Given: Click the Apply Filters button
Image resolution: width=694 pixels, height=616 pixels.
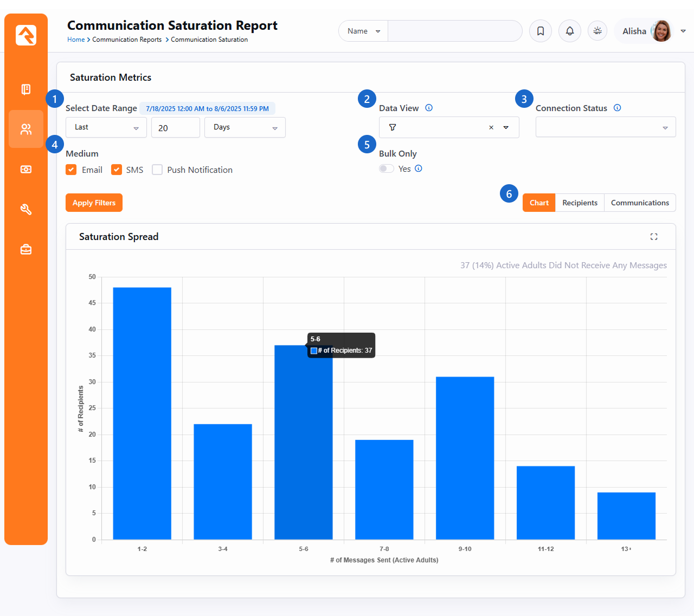Looking at the screenshot, I should (x=94, y=203).
